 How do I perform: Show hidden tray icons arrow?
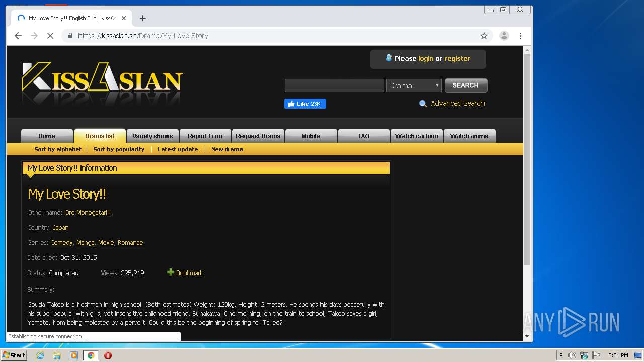point(561,355)
